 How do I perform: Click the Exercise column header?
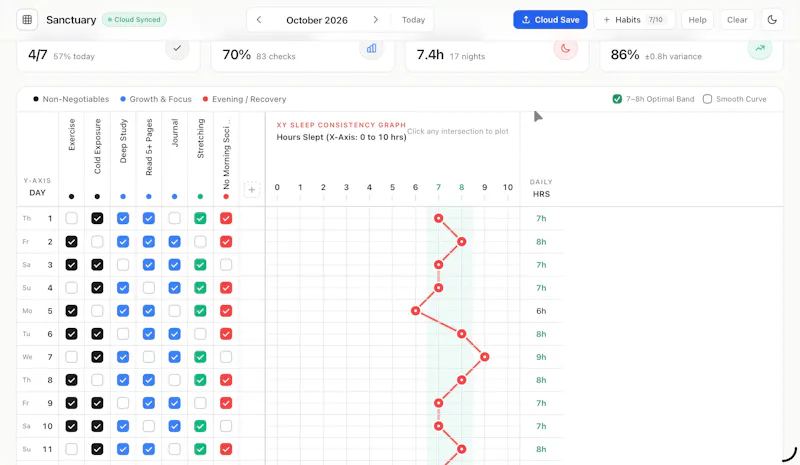point(71,135)
